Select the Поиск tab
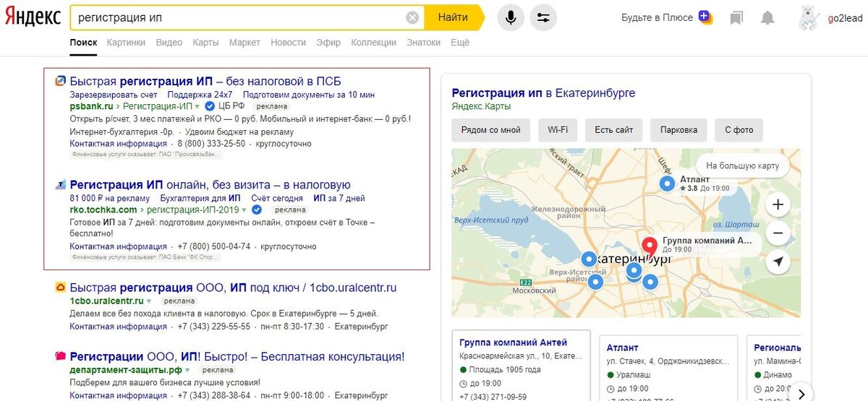Image resolution: width=868 pixels, height=401 pixels. 83,43
